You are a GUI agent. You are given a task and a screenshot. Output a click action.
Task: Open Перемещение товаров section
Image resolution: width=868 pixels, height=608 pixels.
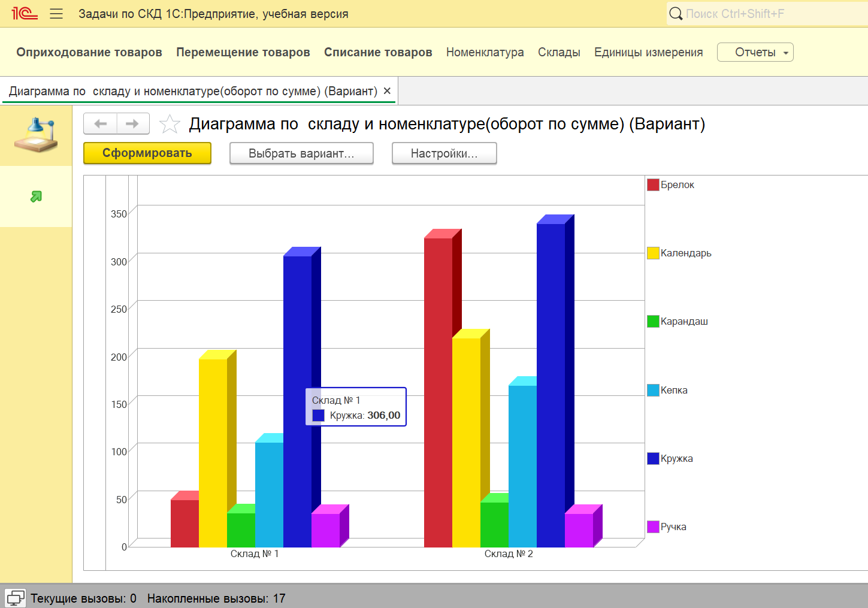tap(243, 52)
